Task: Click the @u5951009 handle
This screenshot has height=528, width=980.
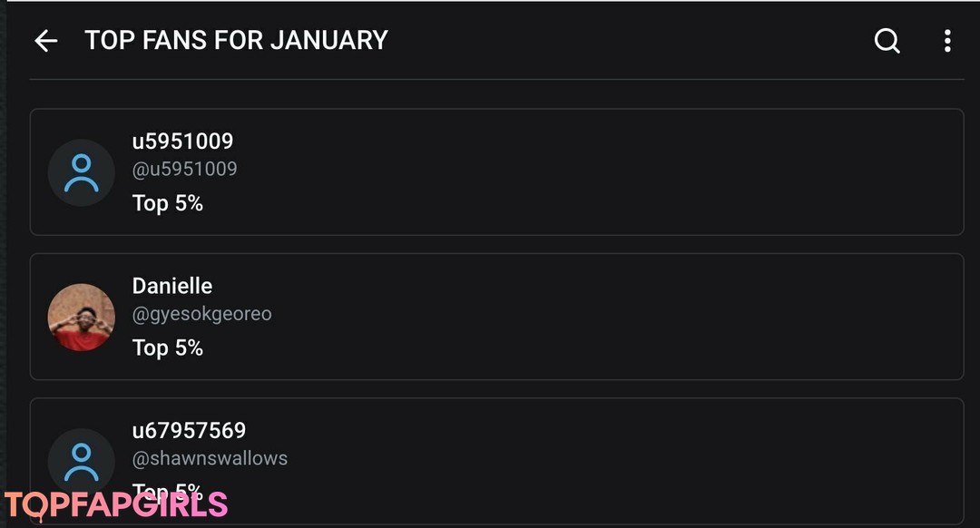Action: click(x=184, y=170)
